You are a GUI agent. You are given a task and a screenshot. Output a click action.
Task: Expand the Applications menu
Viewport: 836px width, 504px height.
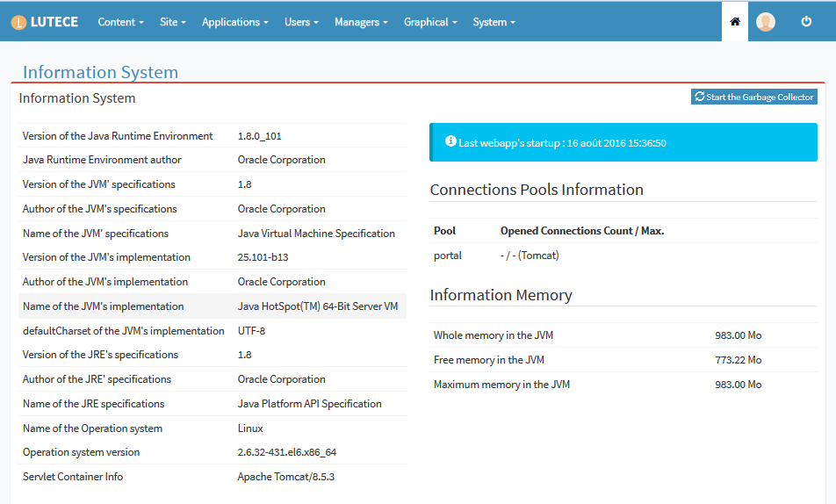235,22
